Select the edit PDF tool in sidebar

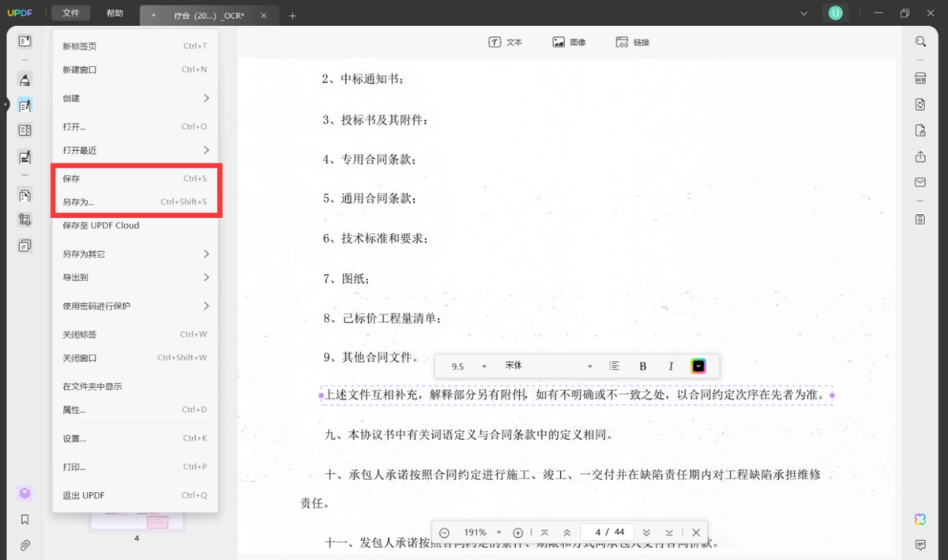(x=24, y=105)
